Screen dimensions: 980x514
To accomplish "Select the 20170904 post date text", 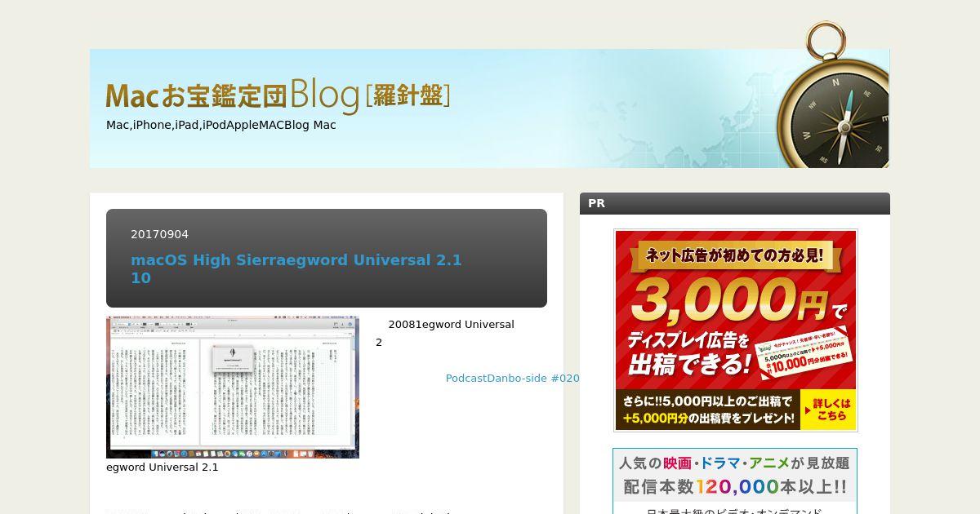I will (x=159, y=234).
